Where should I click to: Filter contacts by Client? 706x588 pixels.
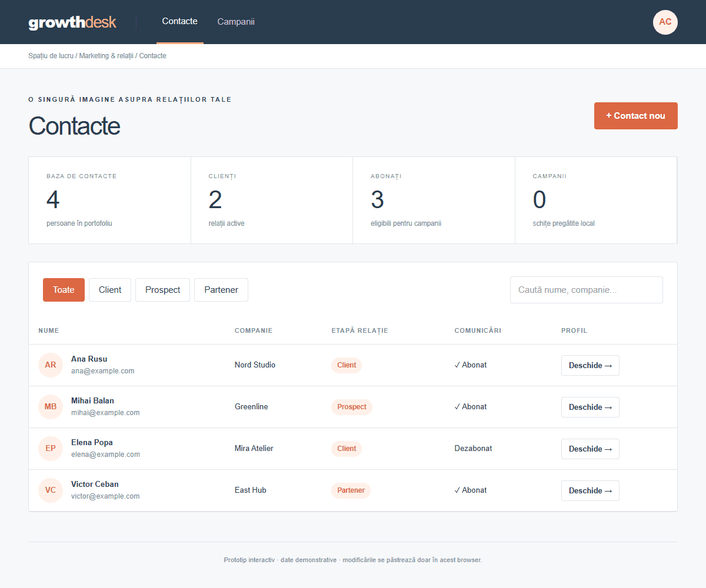pos(110,290)
